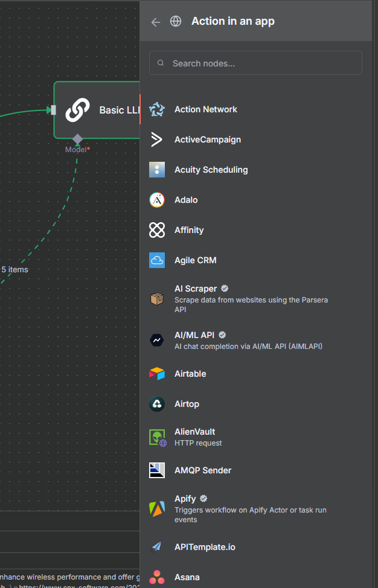Viewport: 378px width, 588px height.
Task: Choose the APITemplate.io entry
Action: point(255,547)
